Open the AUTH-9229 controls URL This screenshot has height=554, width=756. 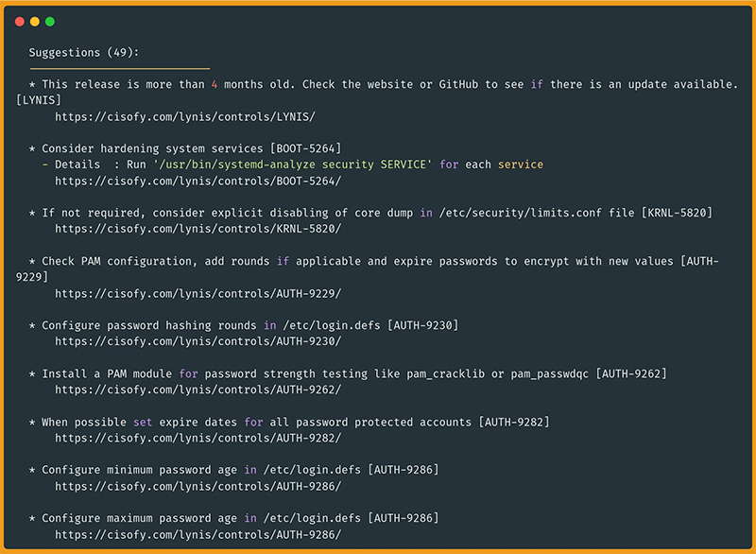(198, 293)
